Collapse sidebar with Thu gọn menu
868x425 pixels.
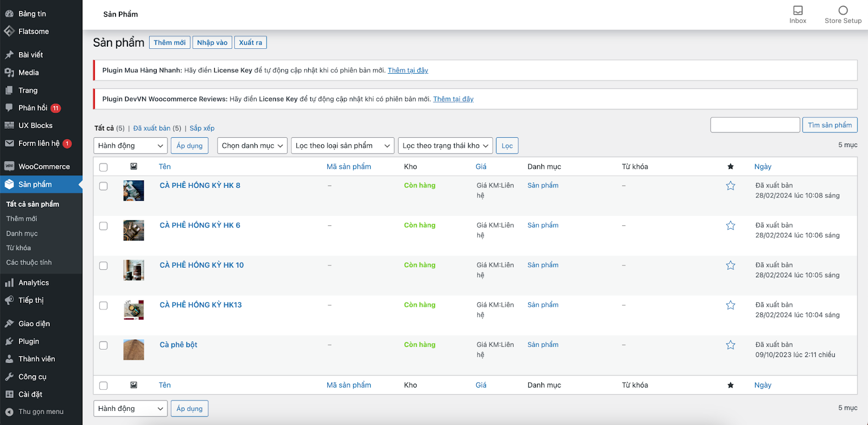point(40,412)
